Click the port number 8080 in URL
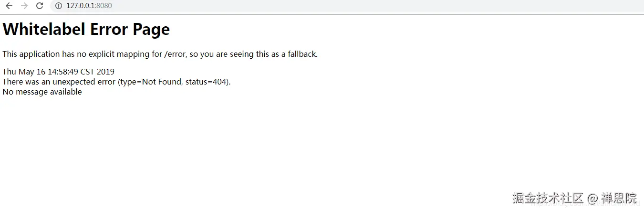Viewport: 644px width, 212px height. point(104,6)
